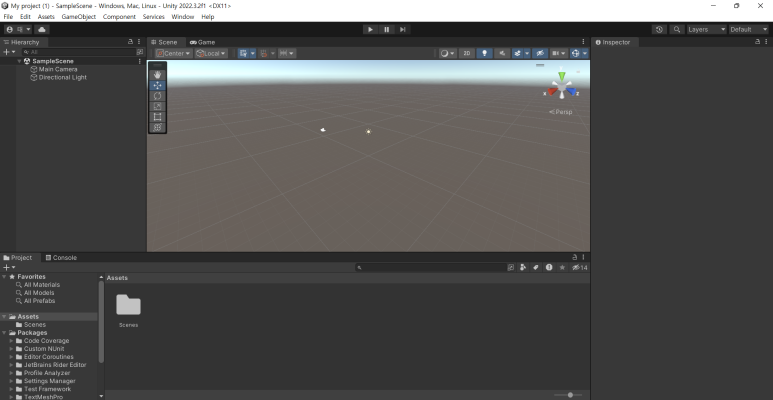Open the Center pivot mode dropdown

[x=174, y=53]
